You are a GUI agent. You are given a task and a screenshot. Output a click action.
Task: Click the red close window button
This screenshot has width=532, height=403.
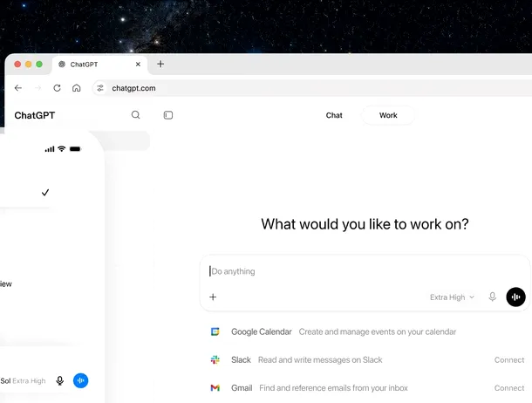tap(17, 65)
